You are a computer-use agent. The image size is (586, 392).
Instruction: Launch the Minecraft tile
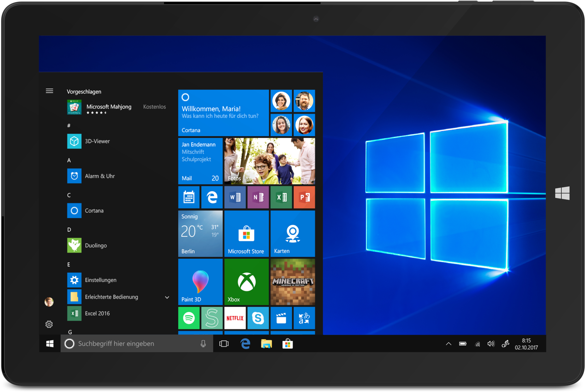pyautogui.click(x=293, y=282)
